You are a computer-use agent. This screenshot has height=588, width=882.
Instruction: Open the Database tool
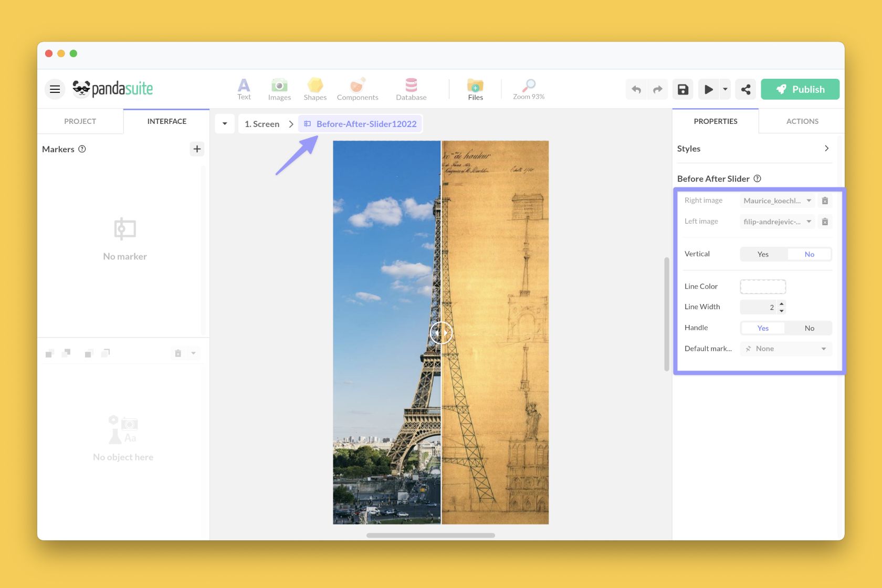click(x=411, y=89)
